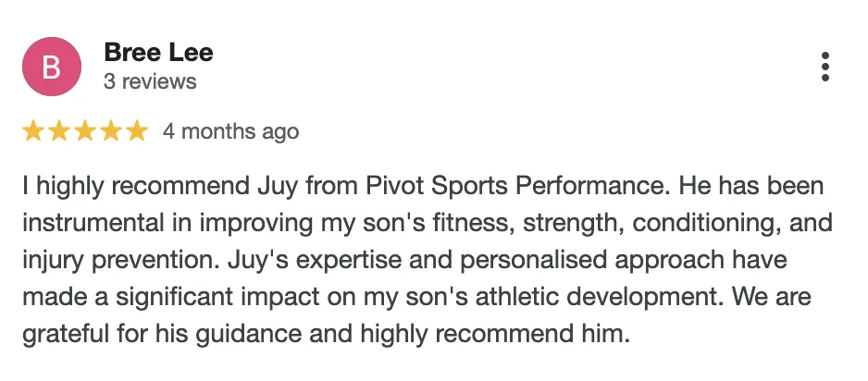Open reviewer Bree Lee's profile name
This screenshot has height=381, width=868.
158,53
